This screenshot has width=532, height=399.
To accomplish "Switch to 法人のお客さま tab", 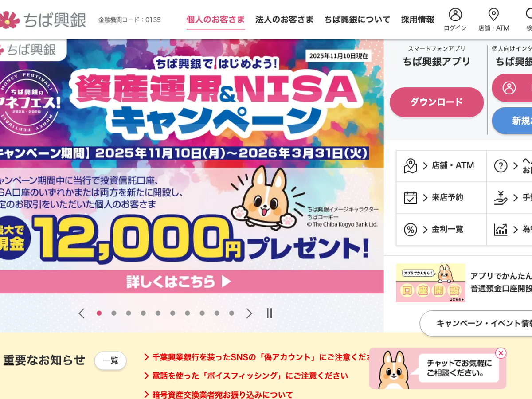I will 284,20.
